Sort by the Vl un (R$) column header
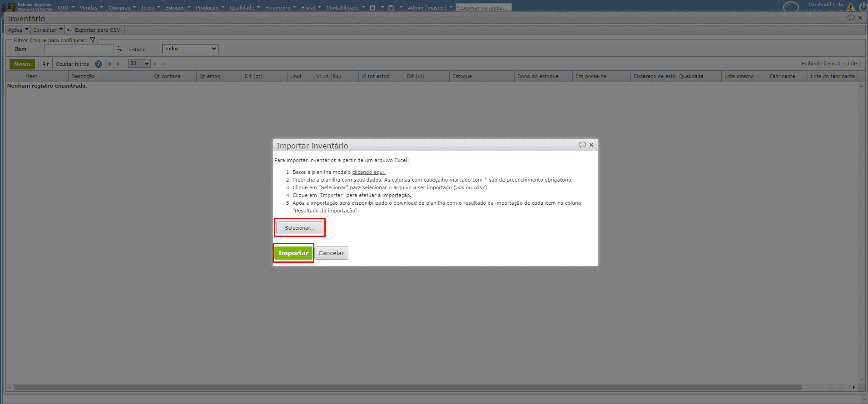The image size is (868, 404). click(336, 76)
